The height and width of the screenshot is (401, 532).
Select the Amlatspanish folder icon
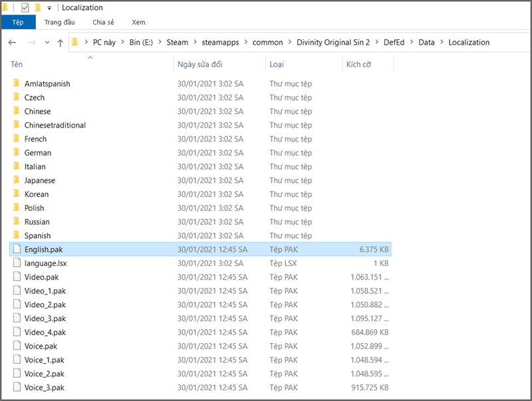(x=16, y=83)
